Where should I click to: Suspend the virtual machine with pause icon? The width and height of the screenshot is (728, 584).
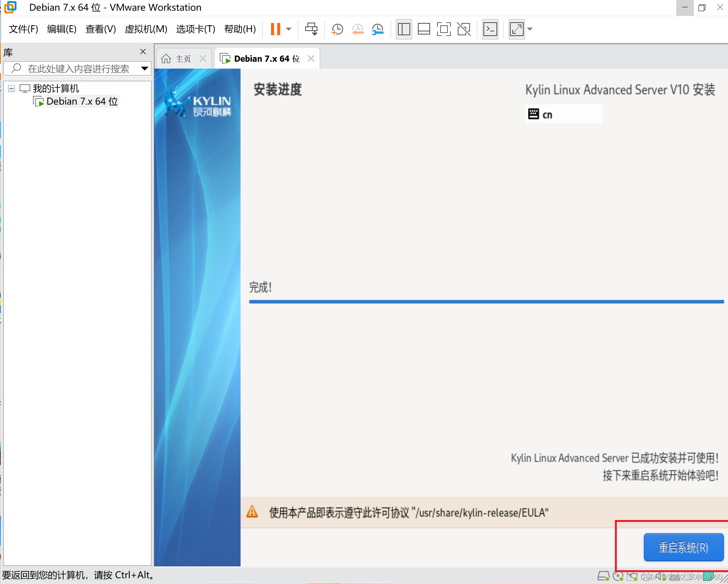tap(275, 29)
